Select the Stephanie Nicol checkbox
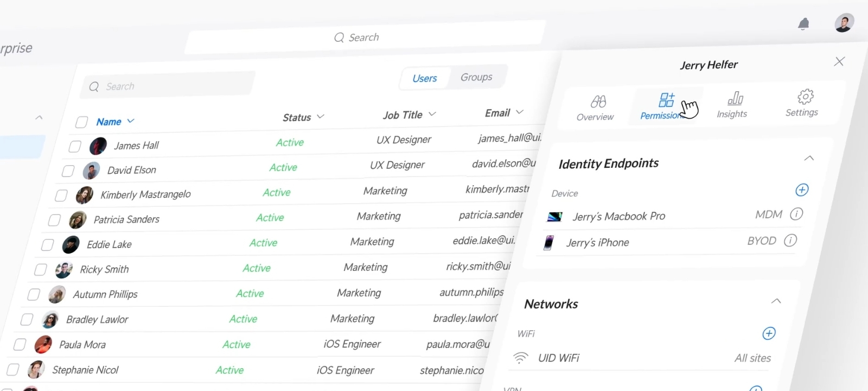 click(12, 370)
